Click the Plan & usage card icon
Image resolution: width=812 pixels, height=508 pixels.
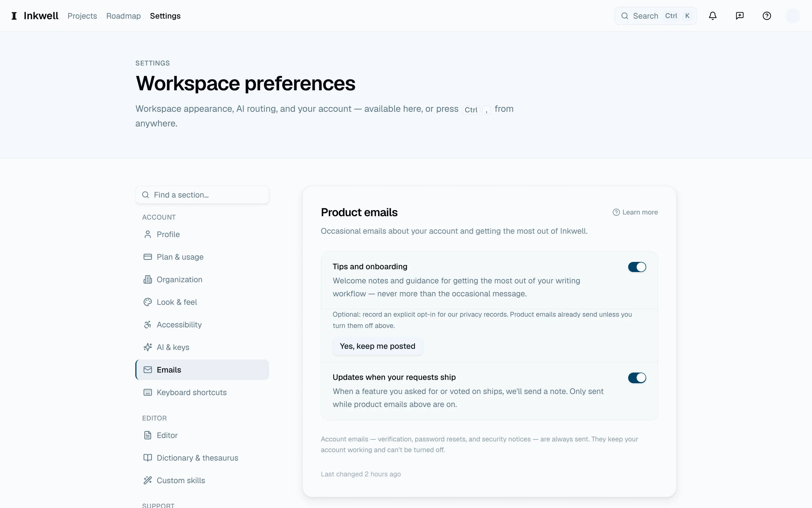(x=148, y=257)
